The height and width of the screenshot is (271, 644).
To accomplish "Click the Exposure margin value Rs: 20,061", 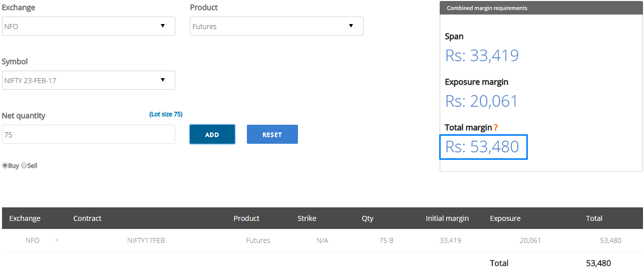I will point(482,101).
